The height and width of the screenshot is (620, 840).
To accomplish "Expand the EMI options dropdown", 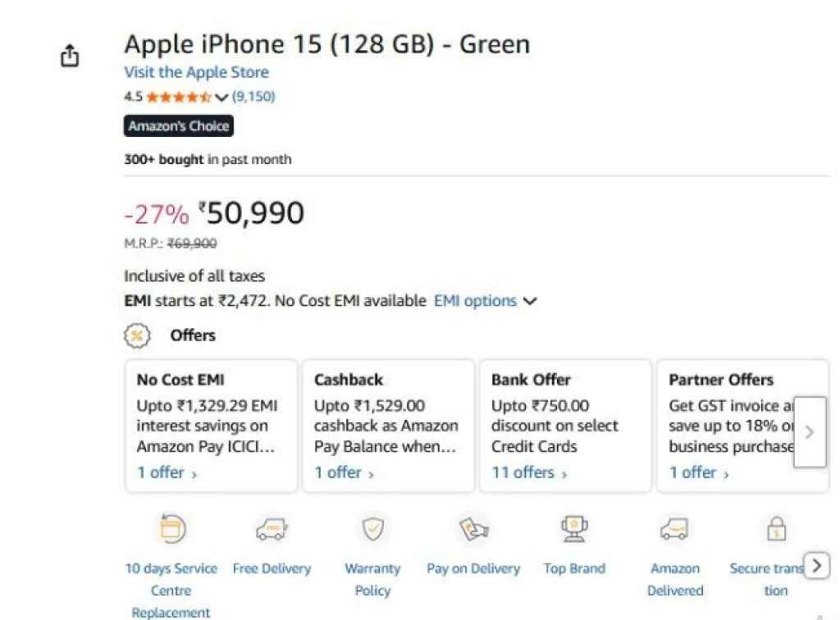I will pos(530,301).
